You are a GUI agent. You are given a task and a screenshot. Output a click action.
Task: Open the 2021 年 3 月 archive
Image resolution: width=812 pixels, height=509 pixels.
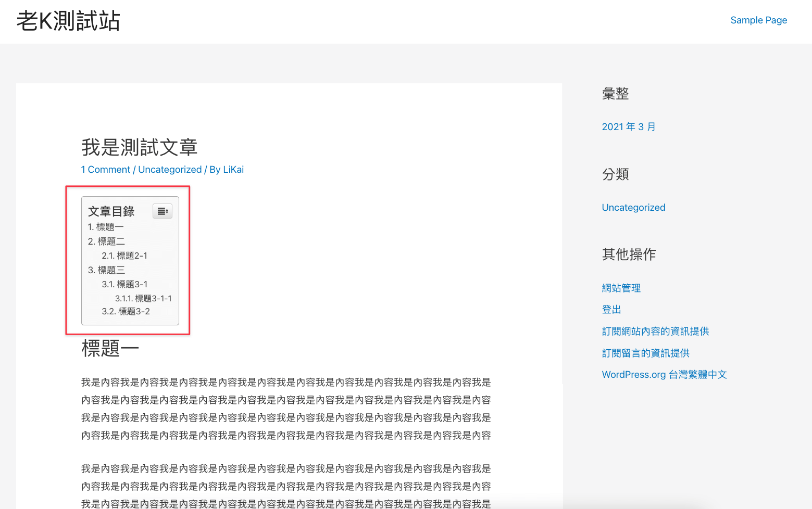pyautogui.click(x=629, y=127)
